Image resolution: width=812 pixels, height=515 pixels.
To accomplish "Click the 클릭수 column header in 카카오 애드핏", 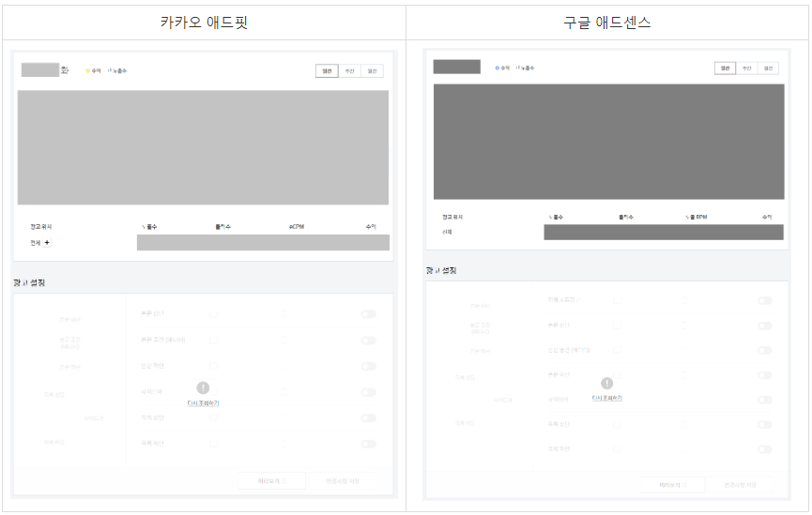I will (x=222, y=227).
